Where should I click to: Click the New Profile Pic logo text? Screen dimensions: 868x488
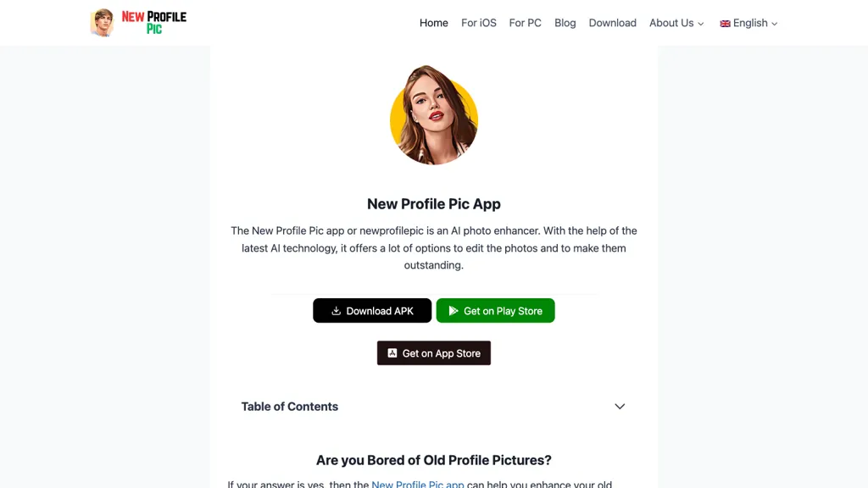[154, 23]
